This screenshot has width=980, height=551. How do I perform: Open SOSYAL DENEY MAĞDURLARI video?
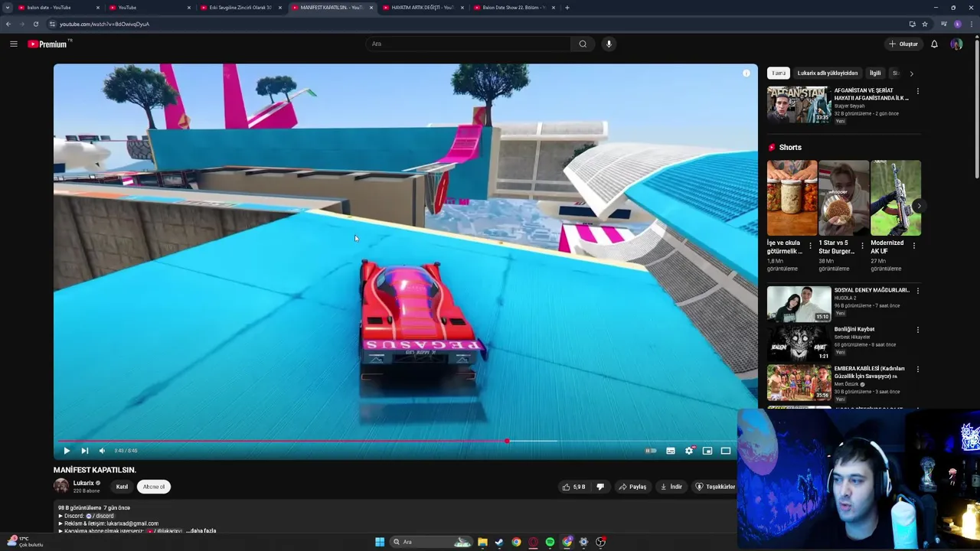coord(799,304)
